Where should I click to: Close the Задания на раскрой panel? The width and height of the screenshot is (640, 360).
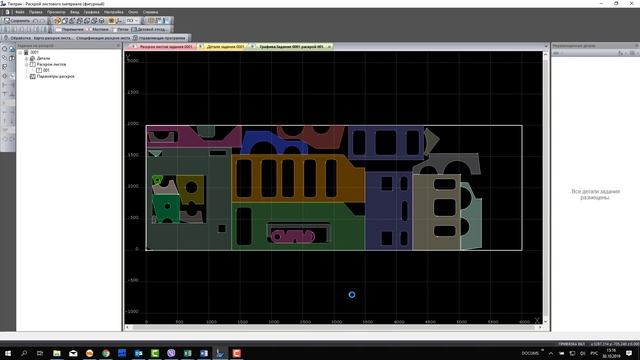click(118, 46)
